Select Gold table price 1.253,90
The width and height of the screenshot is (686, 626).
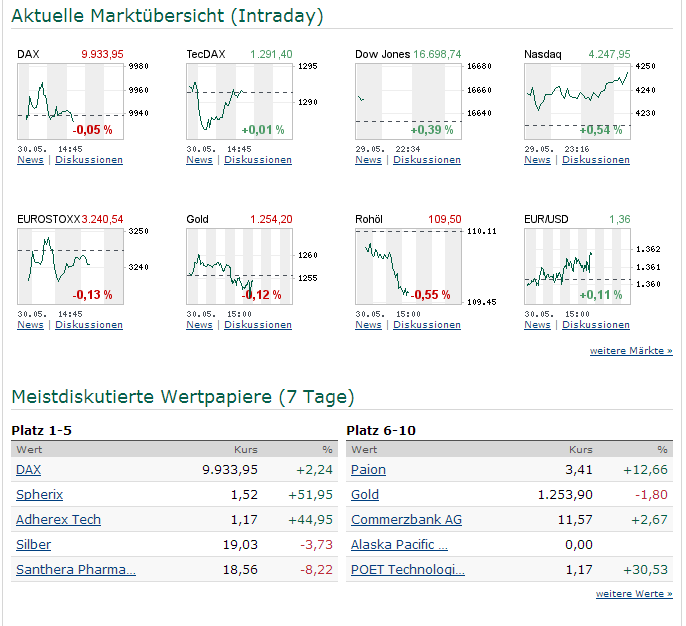click(565, 494)
